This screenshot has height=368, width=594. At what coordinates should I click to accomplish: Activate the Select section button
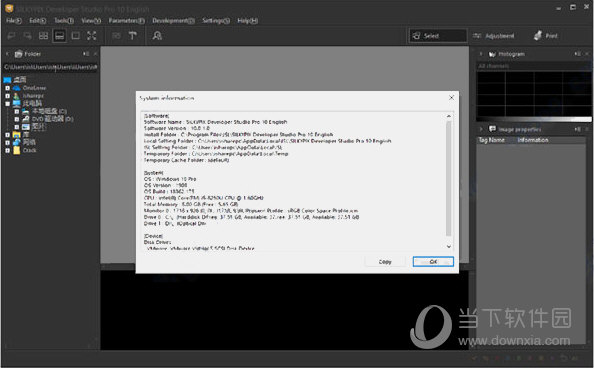tap(438, 36)
